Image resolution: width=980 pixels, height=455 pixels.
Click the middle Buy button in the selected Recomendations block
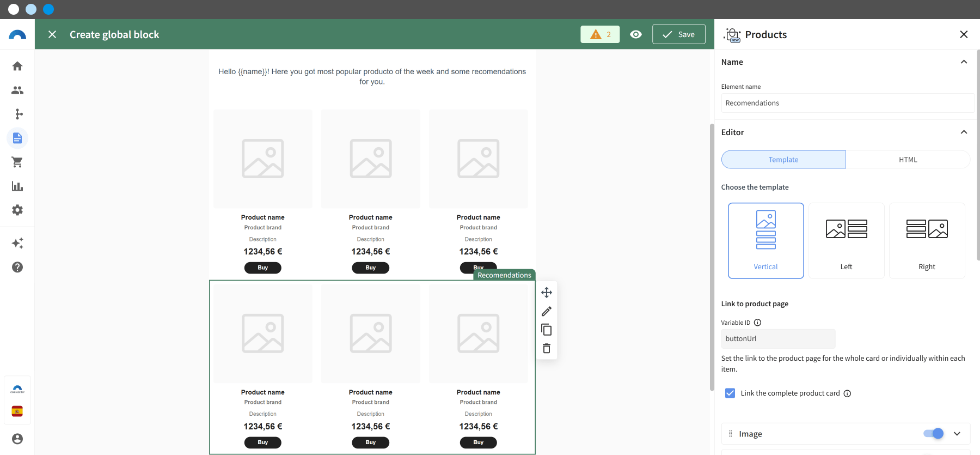tap(370, 442)
